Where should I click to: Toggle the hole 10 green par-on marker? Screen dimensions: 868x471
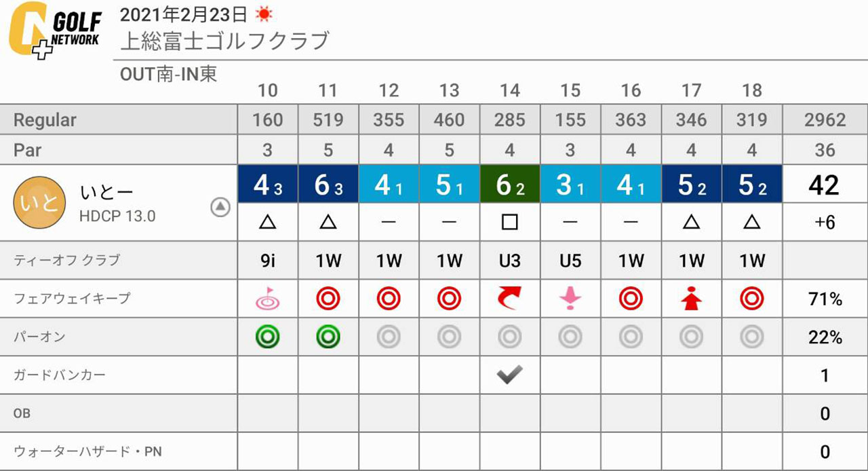(x=267, y=337)
